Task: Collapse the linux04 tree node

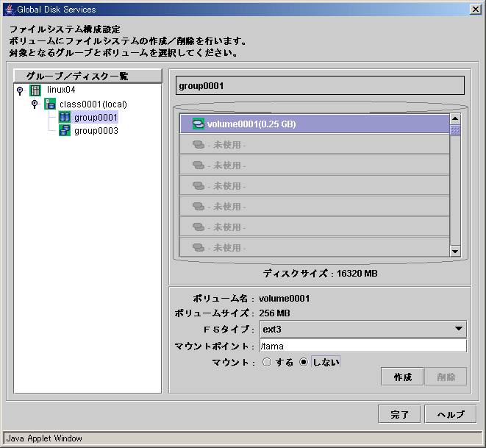Action: tap(20, 90)
